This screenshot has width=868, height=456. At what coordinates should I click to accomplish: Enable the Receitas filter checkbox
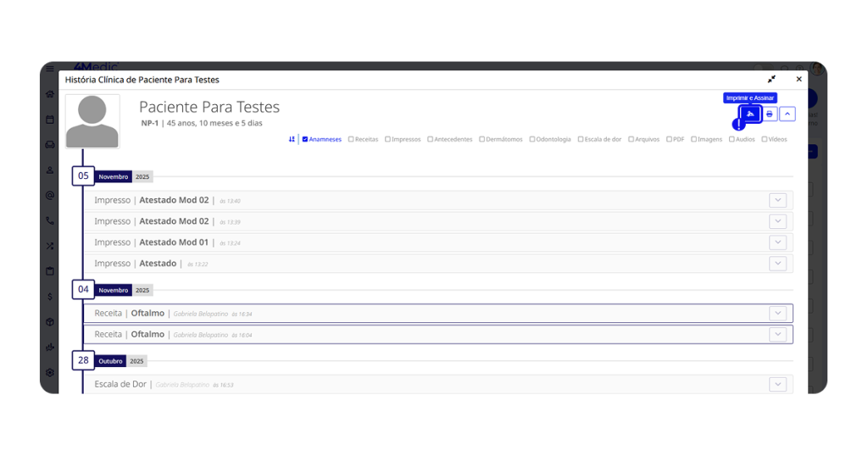[351, 139]
